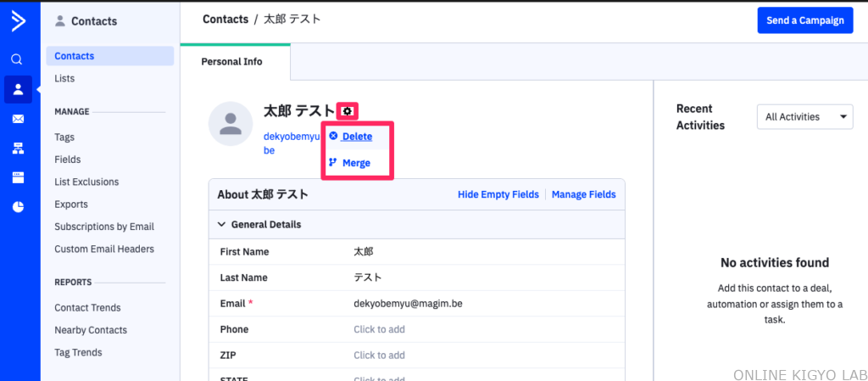Click the contact avatar placeholder image
Viewport: 868px width, 381px height.
point(231,124)
